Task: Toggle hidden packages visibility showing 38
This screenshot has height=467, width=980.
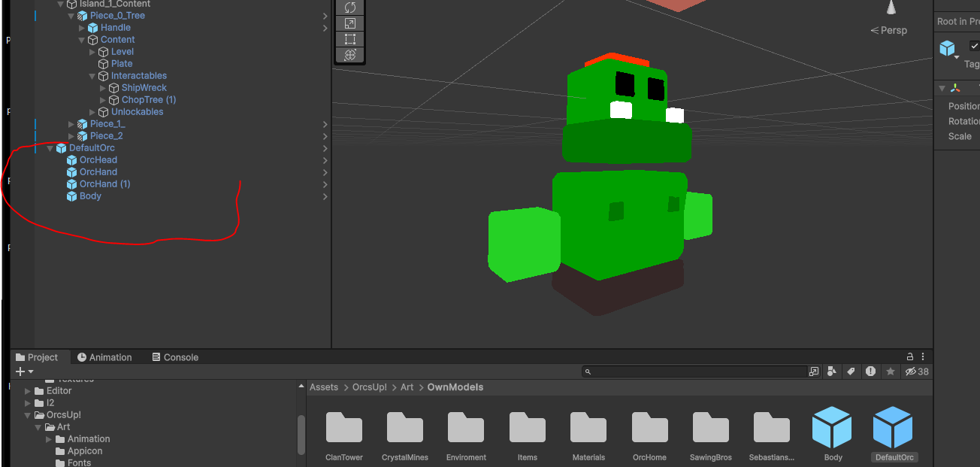Action: pyautogui.click(x=917, y=371)
